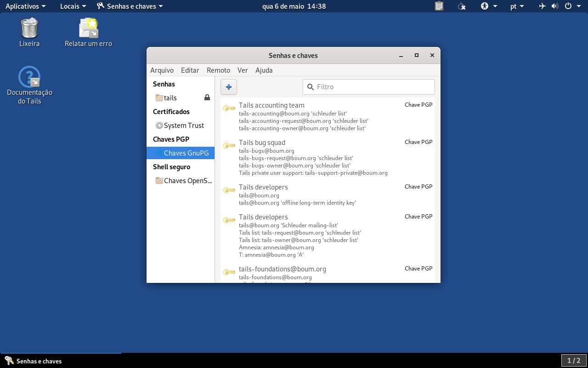Image resolution: width=588 pixels, height=368 pixels.
Task: Focus the Filtro search field
Action: (369, 87)
